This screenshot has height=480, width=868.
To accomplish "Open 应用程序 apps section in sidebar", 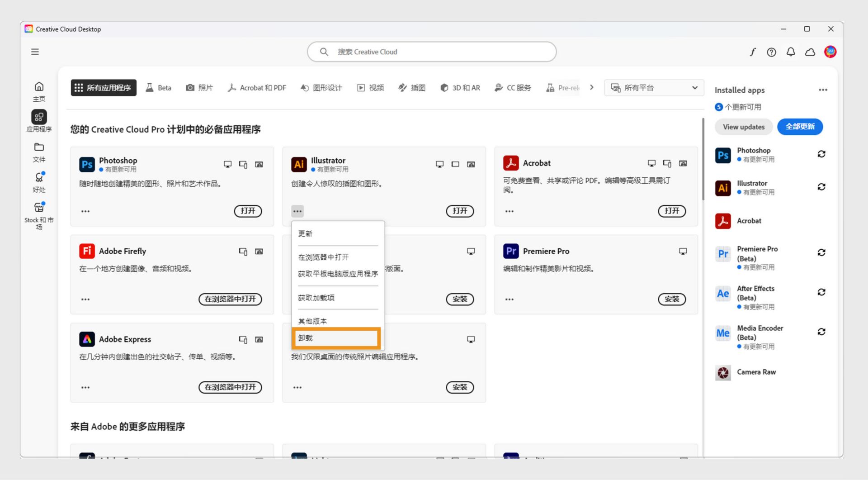I will point(39,121).
